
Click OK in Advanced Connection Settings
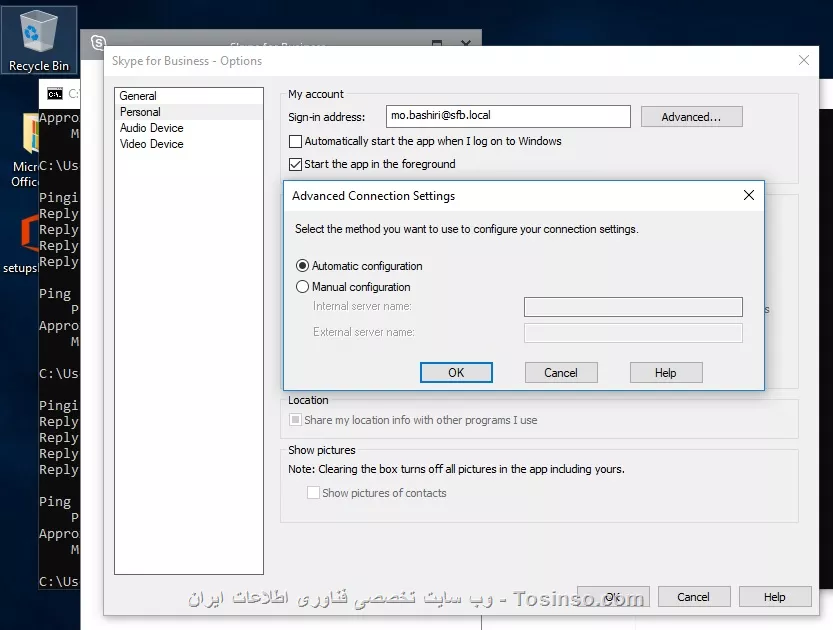pos(456,372)
